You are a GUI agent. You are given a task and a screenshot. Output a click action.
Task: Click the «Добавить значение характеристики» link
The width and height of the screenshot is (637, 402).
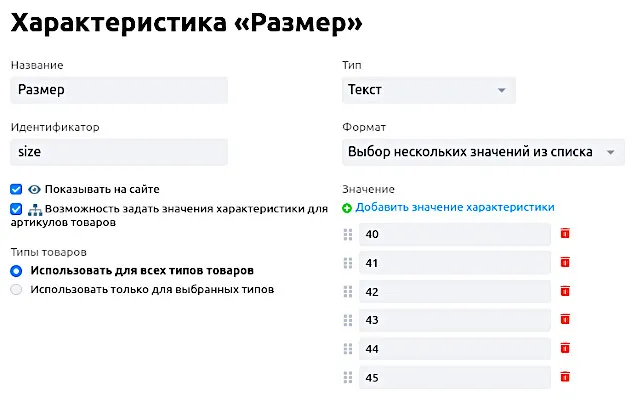[454, 208]
